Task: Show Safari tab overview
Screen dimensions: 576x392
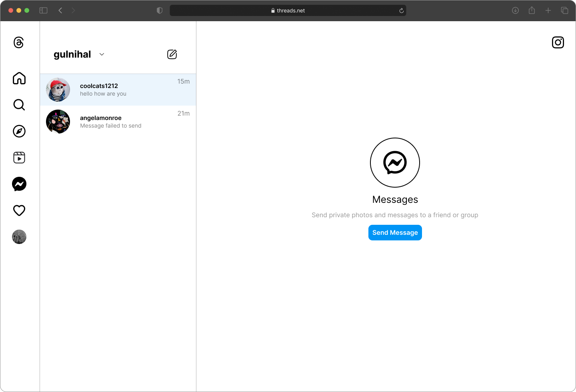Action: coord(565,10)
